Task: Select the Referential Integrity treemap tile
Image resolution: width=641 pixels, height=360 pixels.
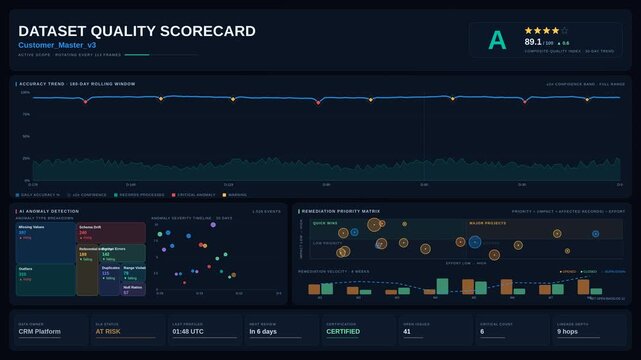Action: coord(87,270)
